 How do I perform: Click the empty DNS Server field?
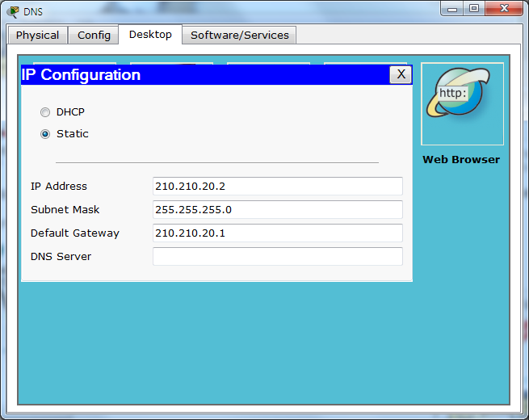(278, 256)
